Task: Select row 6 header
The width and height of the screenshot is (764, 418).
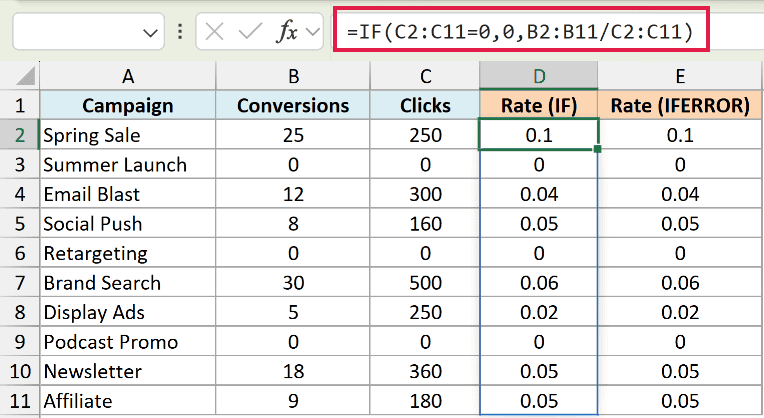Action: pos(19,253)
